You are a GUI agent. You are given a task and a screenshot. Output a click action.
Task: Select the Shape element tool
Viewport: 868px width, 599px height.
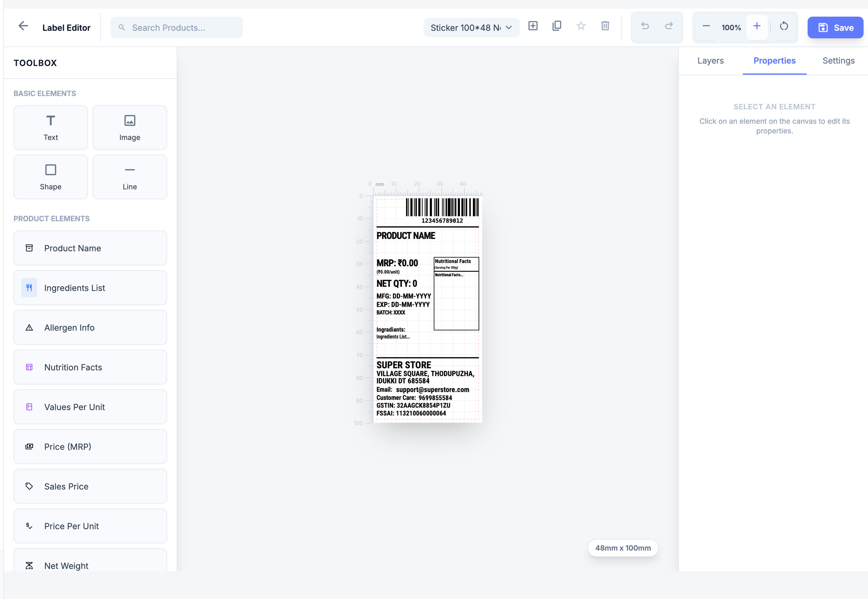(50, 177)
